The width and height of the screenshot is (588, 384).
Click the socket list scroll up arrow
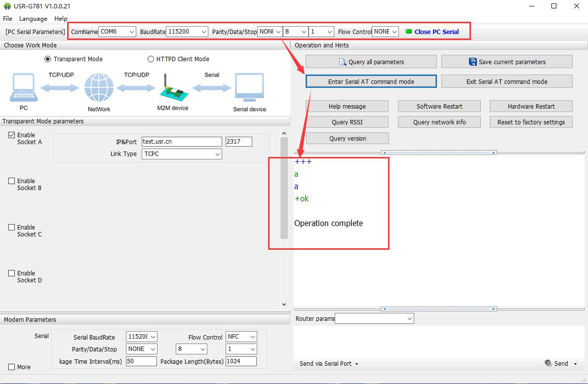pyautogui.click(x=284, y=133)
